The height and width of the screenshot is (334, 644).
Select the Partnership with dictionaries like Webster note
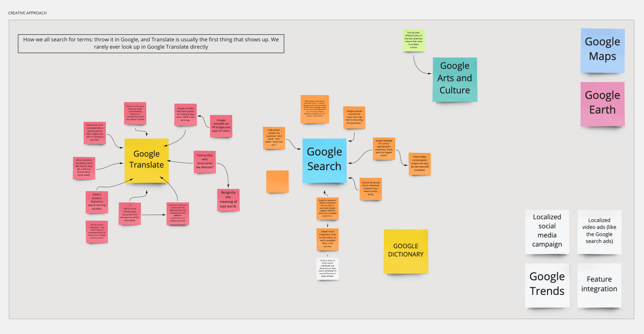click(x=204, y=162)
